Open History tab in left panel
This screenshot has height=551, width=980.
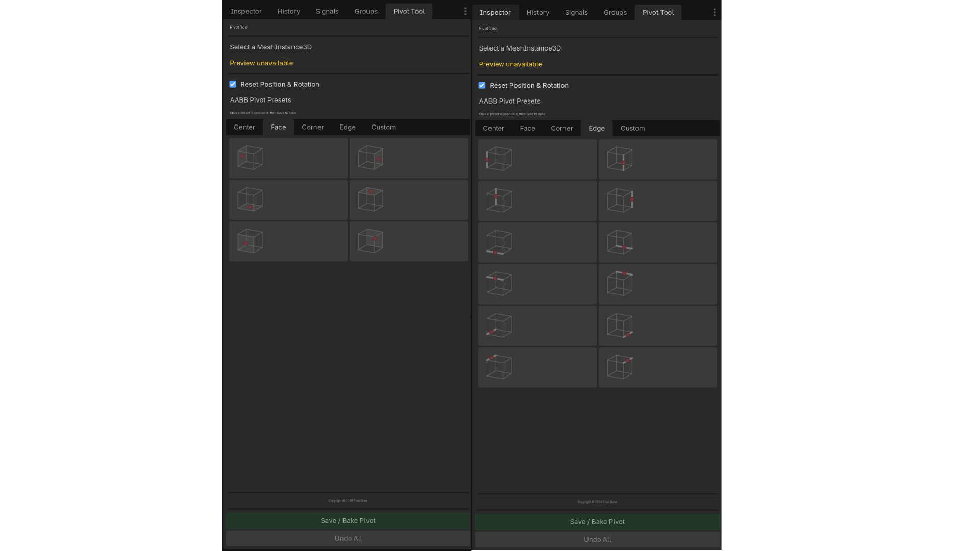pos(288,11)
